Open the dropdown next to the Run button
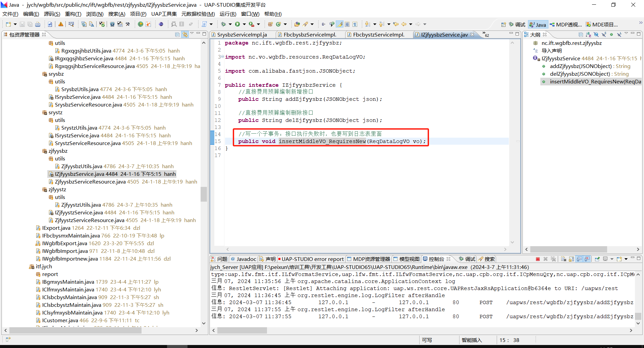644x348 pixels. click(244, 24)
